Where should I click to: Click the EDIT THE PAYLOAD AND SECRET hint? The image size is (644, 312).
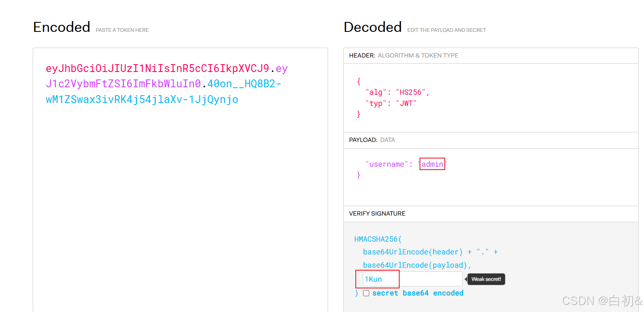[446, 30]
